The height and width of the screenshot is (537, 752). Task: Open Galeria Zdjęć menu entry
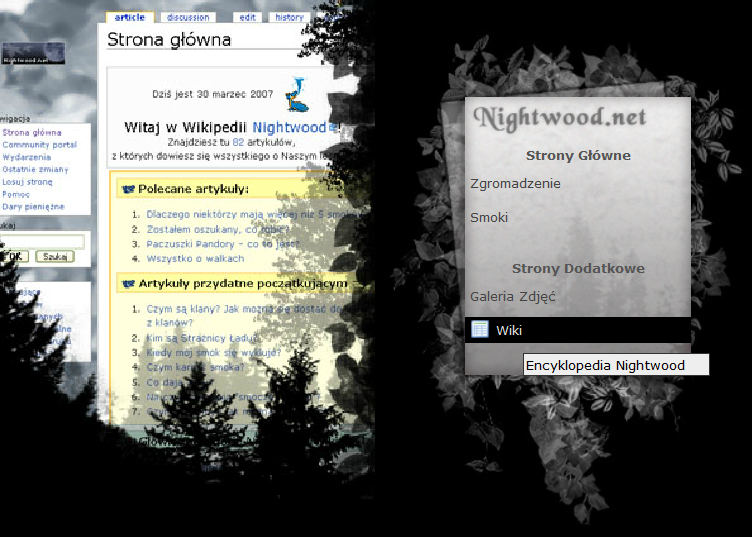click(513, 297)
